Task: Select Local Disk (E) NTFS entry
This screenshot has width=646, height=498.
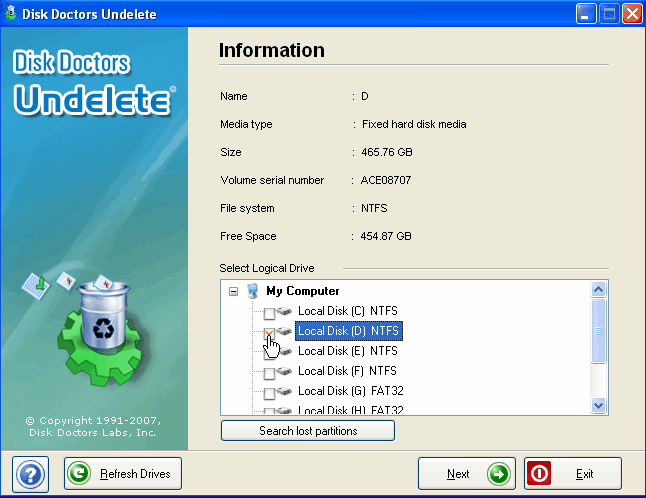Action: [348, 351]
